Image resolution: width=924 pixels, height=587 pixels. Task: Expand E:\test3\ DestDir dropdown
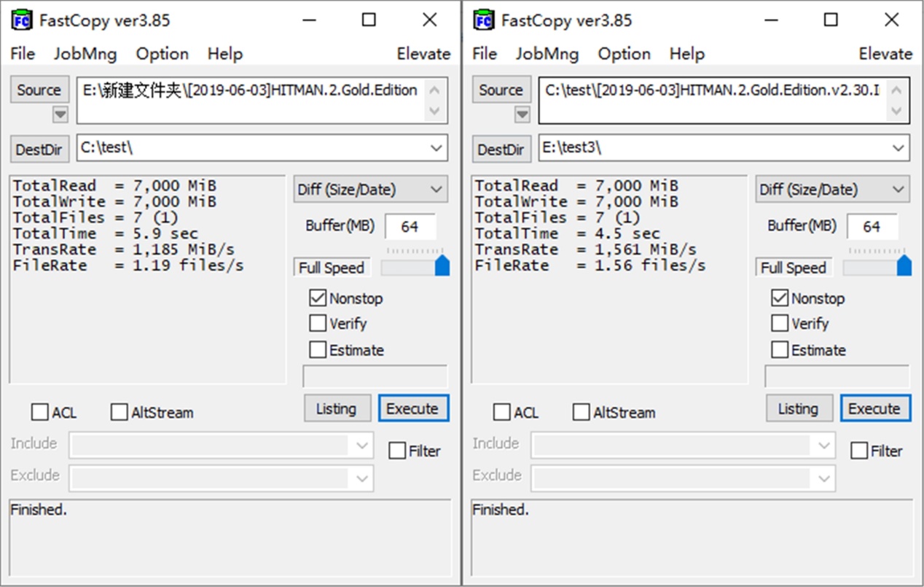pyautogui.click(x=898, y=148)
